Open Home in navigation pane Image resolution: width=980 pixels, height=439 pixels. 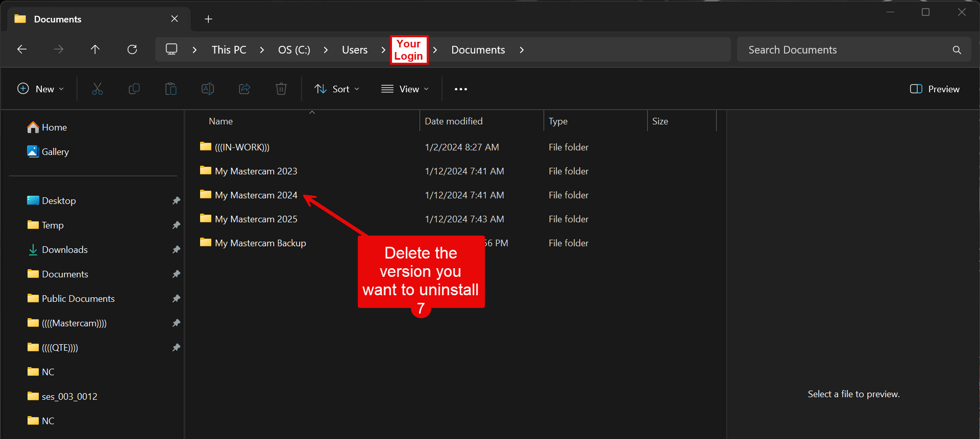click(x=47, y=127)
